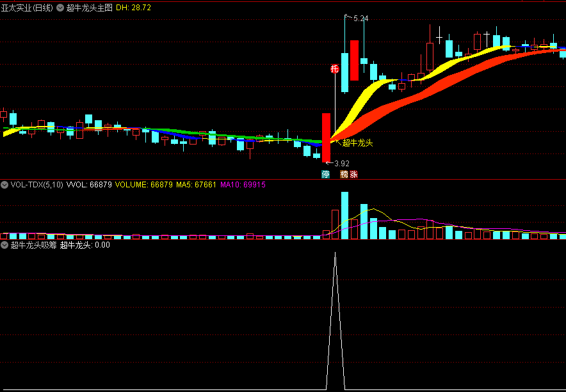
Task: Select the 亚太实业(日线) chart title
Action: [x=27, y=8]
